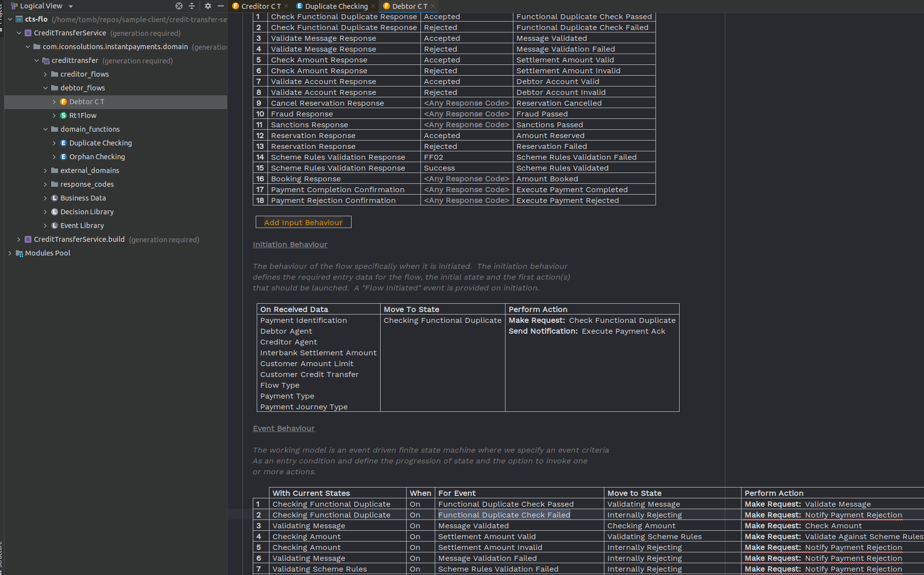Click the green S icon beside Rt1Flow
Screen dimensions: 924x575
click(x=63, y=115)
